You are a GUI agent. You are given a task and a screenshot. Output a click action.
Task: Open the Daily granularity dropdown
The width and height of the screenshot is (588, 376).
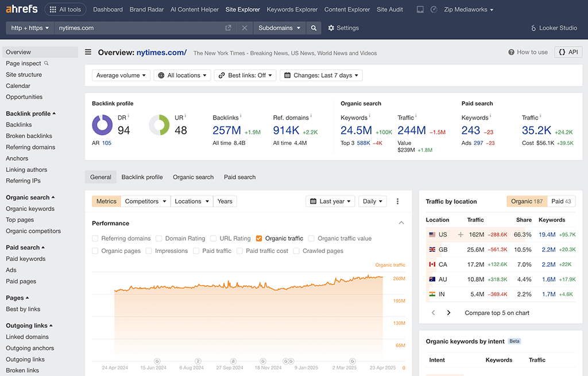pyautogui.click(x=372, y=201)
